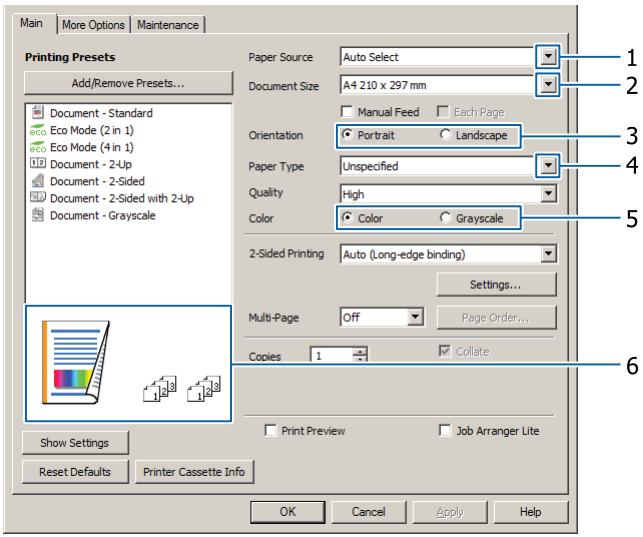This screenshot has height=537, width=643.
Task: Switch to the Main tab
Action: click(32, 23)
